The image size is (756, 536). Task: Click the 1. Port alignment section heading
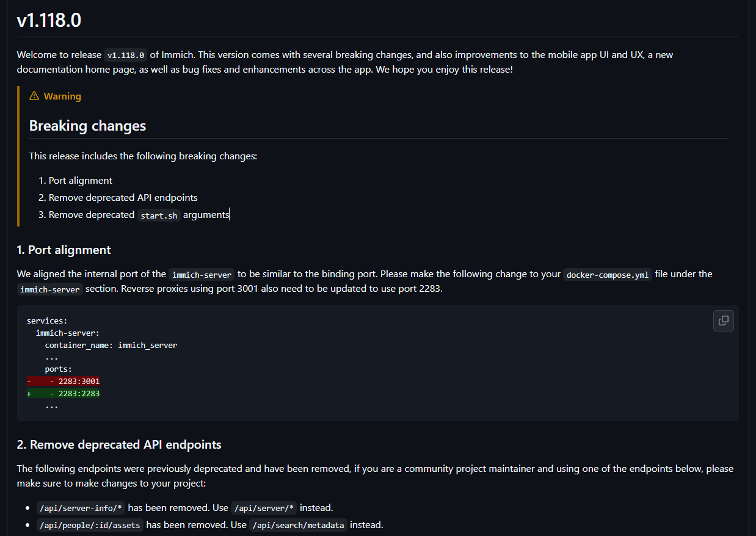click(x=64, y=250)
